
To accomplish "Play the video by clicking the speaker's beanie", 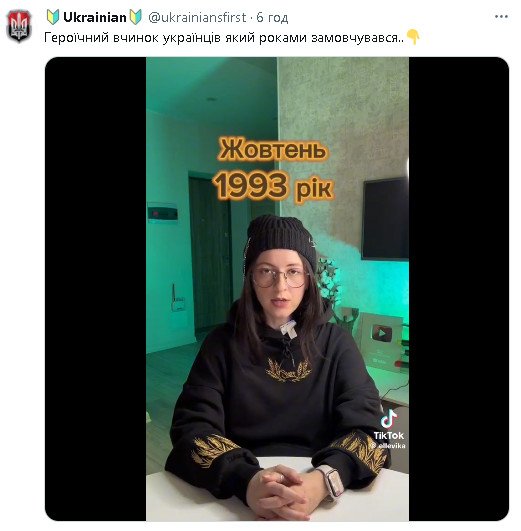I will (x=280, y=239).
